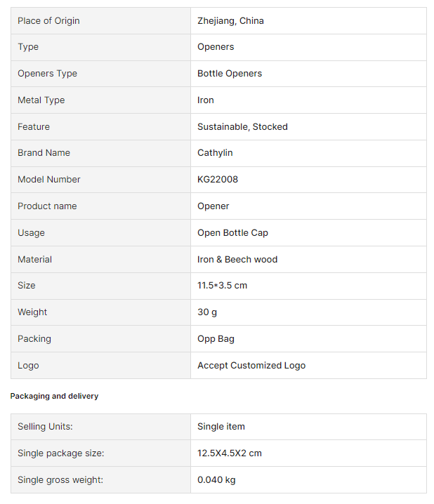
Task: Click the 'Single item' value cell
Action: click(x=221, y=427)
